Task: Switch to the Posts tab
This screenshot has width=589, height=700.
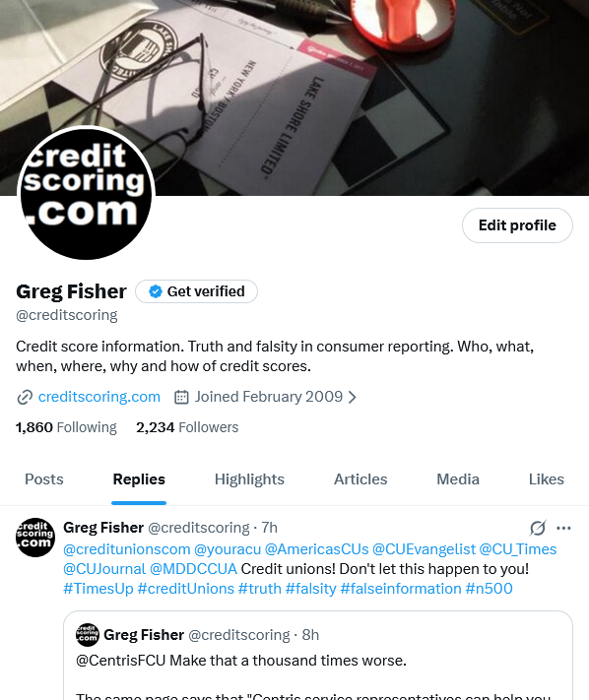Action: [x=43, y=479]
